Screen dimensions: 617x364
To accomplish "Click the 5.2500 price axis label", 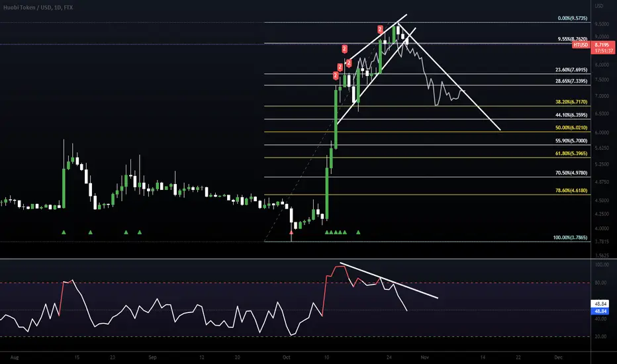I will (602, 165).
